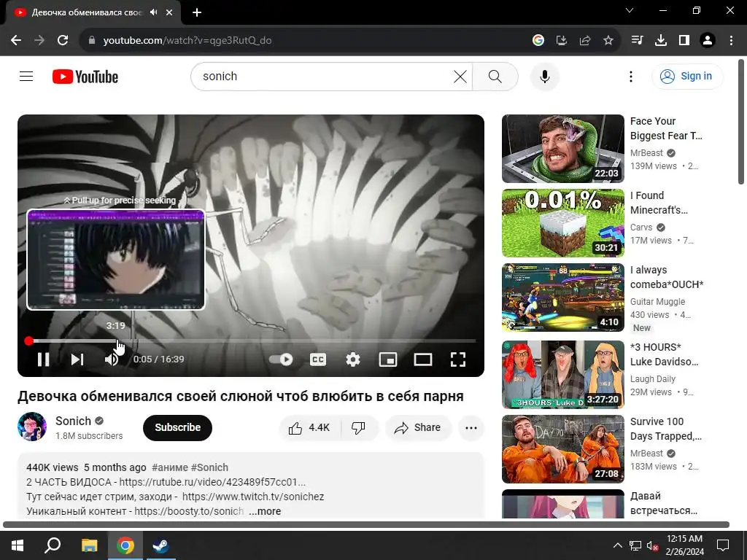Click the page vertical scrollbar
Image resolution: width=747 pixels, height=560 pixels.
[741, 122]
